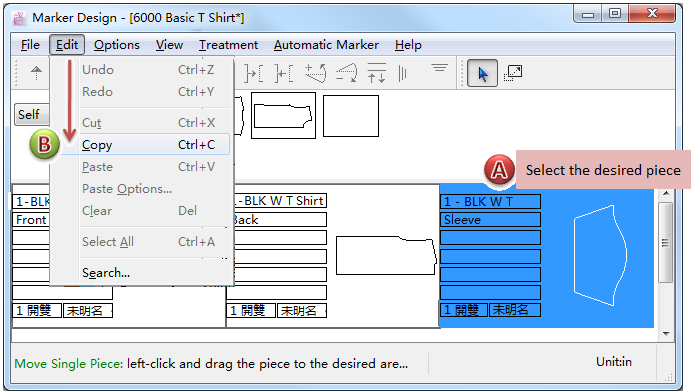This screenshot has width=692, height=392.
Task: Click the scrollbar down arrow
Action: tap(666, 334)
